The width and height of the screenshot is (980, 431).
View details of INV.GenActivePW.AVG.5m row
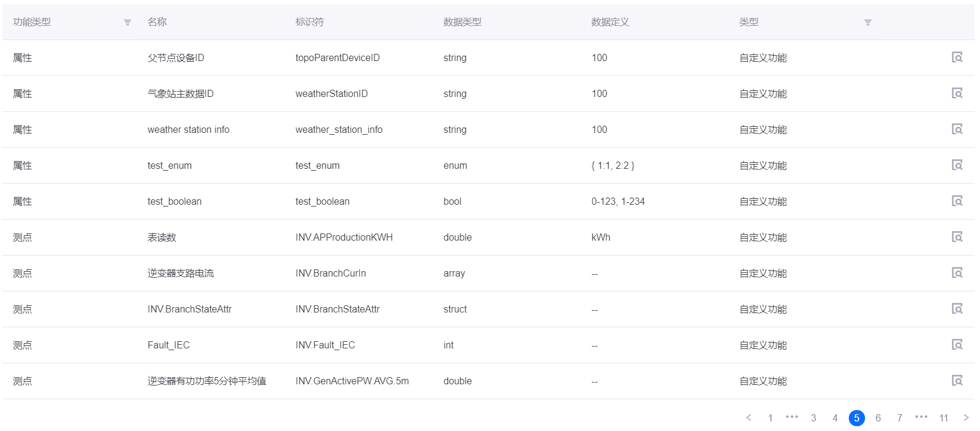point(957,381)
